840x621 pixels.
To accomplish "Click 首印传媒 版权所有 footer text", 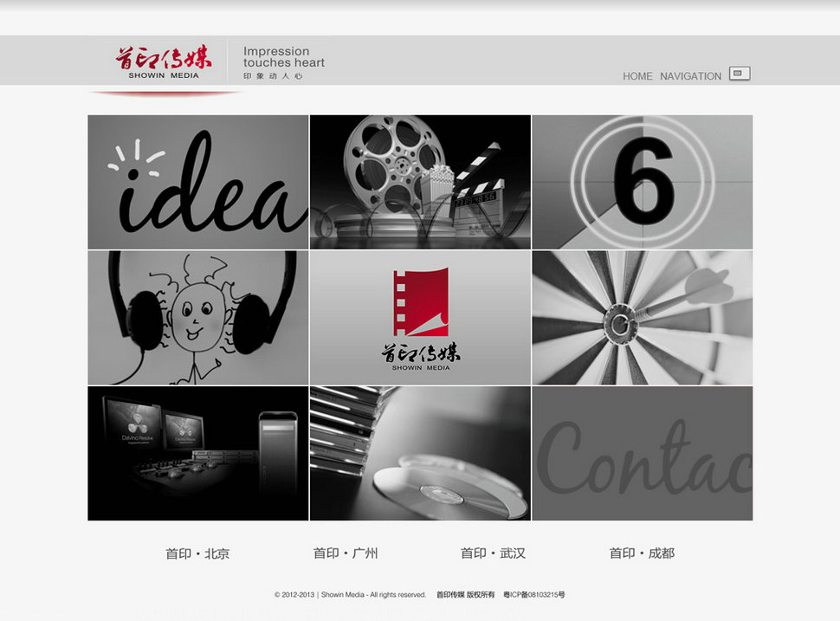I will pos(465,595).
